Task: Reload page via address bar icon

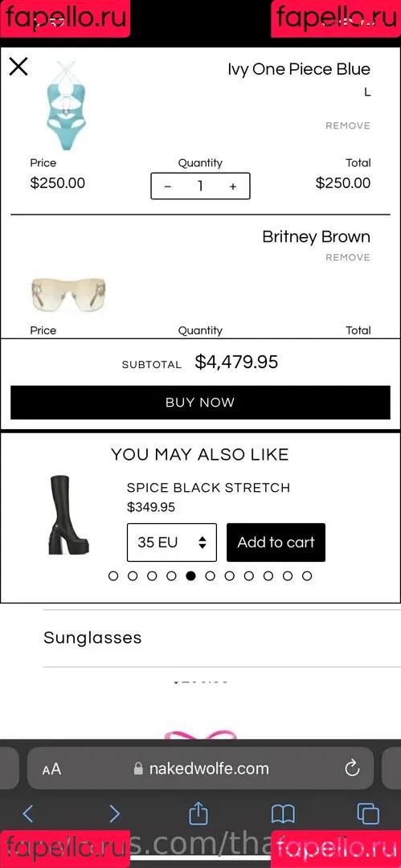Action: (352, 768)
